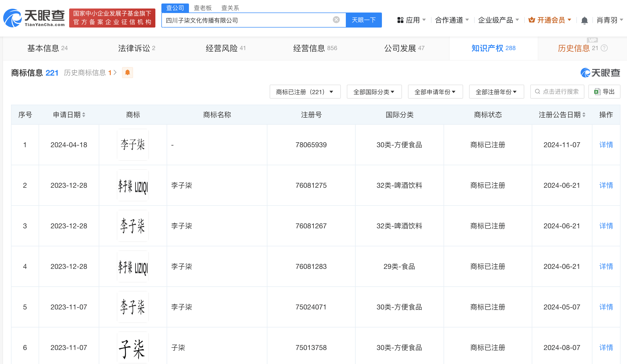
Task: Click the TianYanCha logo at top left
Action: (34, 18)
